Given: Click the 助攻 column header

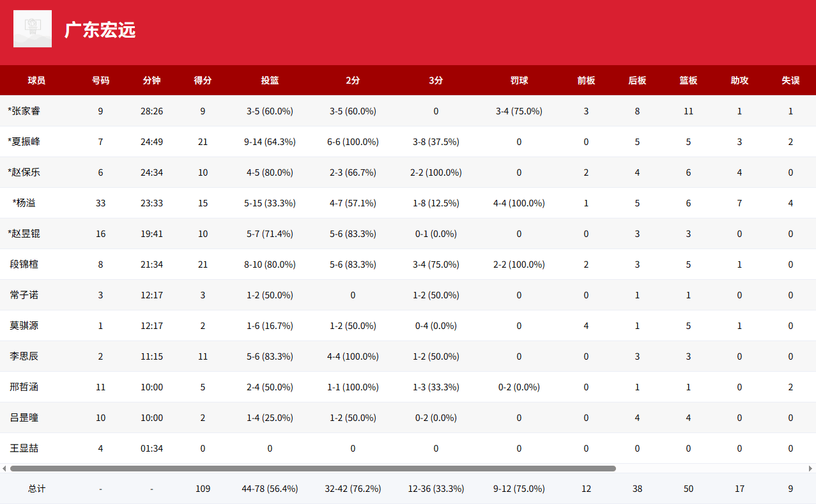Looking at the screenshot, I should (739, 80).
